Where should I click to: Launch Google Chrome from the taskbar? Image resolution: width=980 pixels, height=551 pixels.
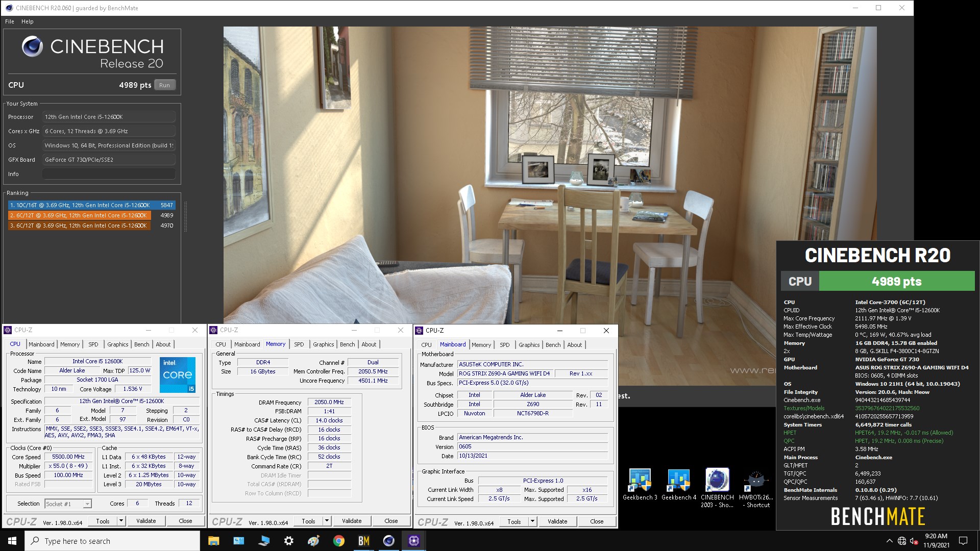[339, 541]
